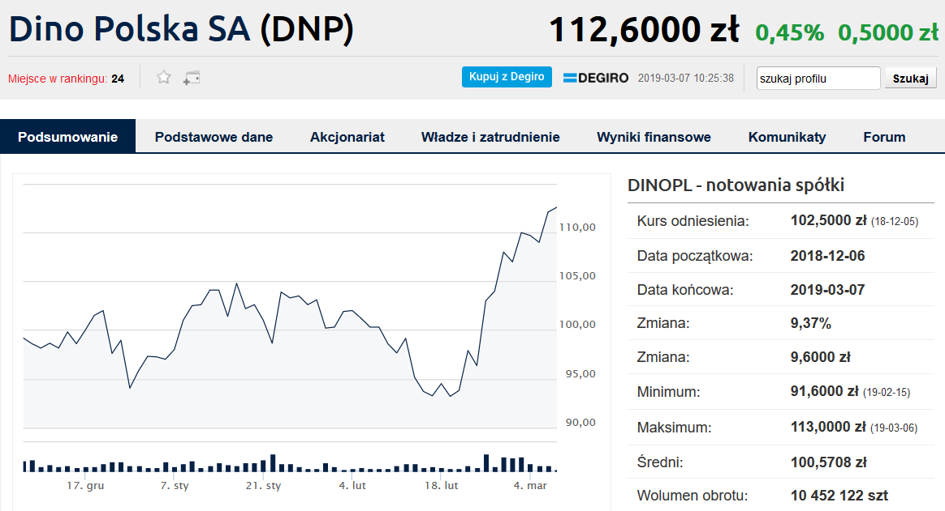The width and height of the screenshot is (945, 511).
Task: Click the add to portfolio wallet icon
Action: tap(192, 78)
